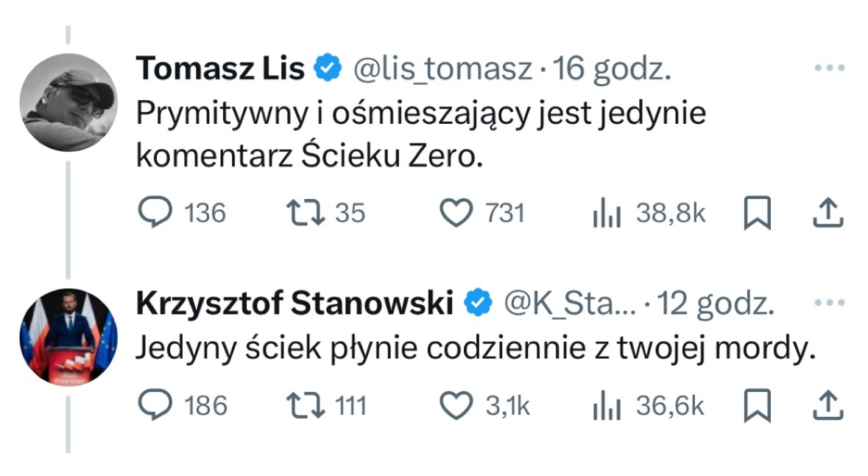Open more options on Tomasz Lis's tweet
Screen dimensions: 868x476
click(829, 69)
